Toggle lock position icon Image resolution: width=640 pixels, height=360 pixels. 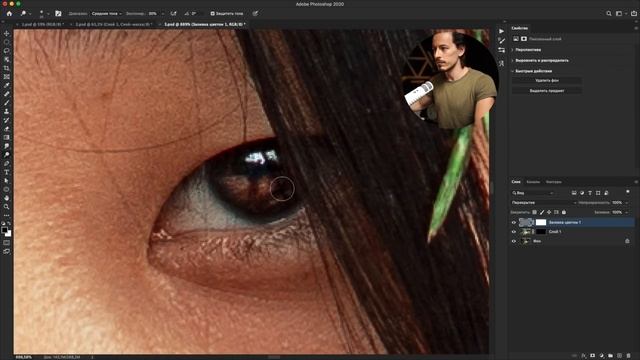(x=549, y=212)
